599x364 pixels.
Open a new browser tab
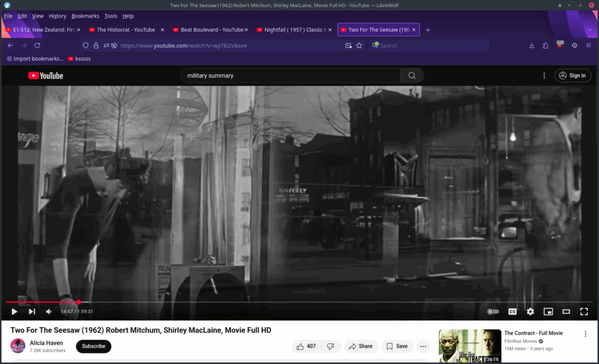(x=428, y=30)
